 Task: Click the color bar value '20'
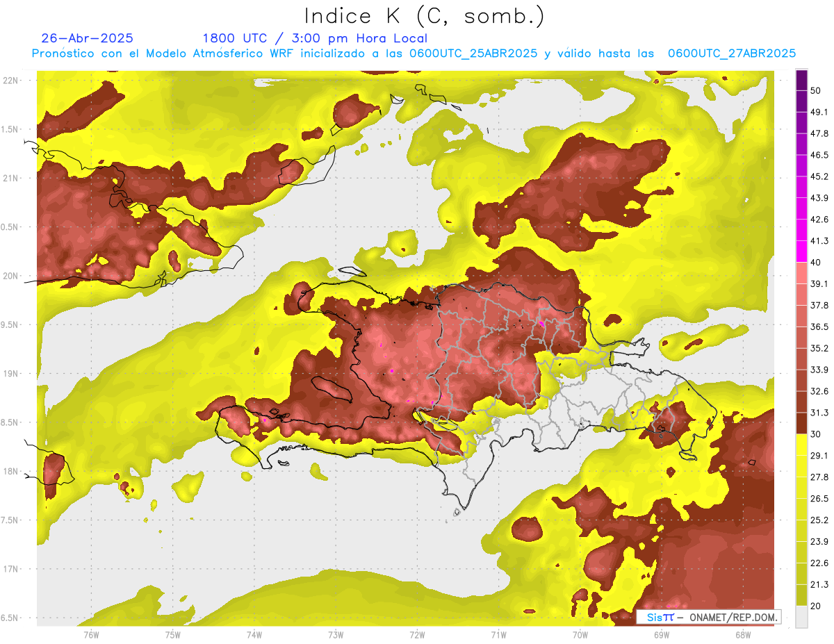(816, 606)
